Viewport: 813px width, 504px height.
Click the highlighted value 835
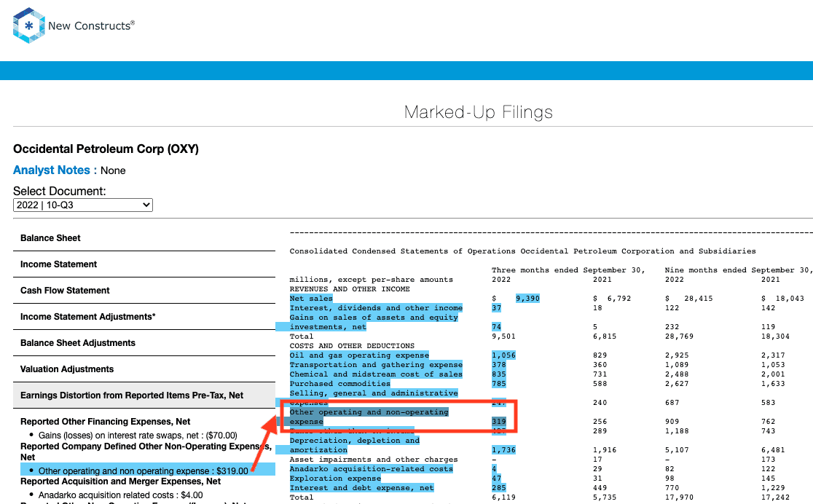pos(499,374)
